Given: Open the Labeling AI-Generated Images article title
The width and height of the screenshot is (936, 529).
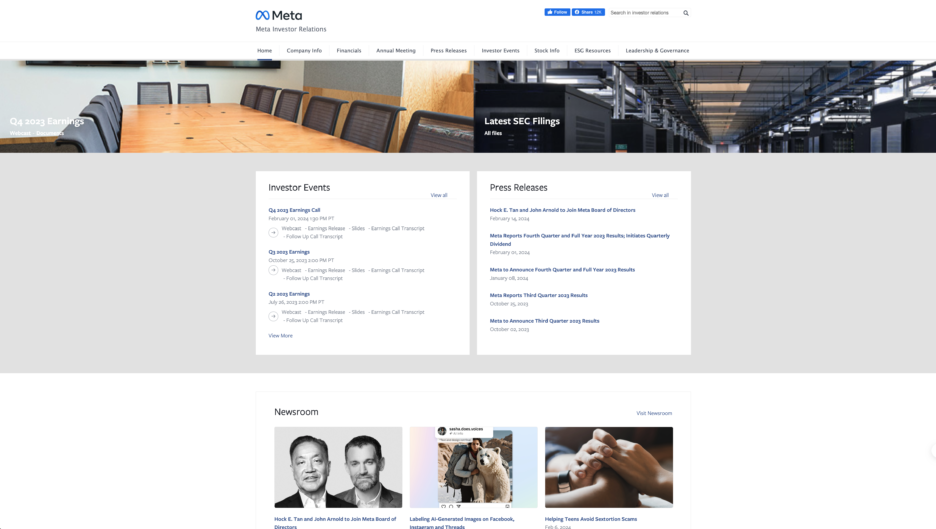Looking at the screenshot, I should (x=461, y=522).
